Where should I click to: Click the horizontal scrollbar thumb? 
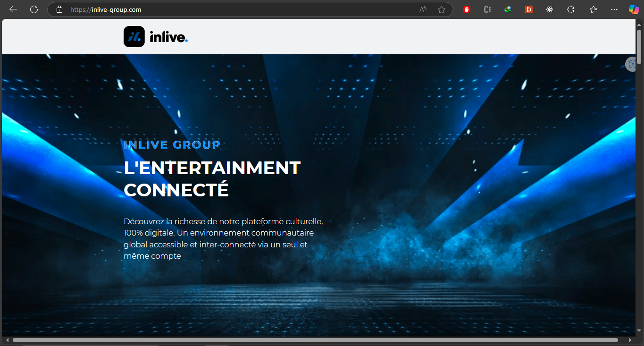tap(315, 340)
